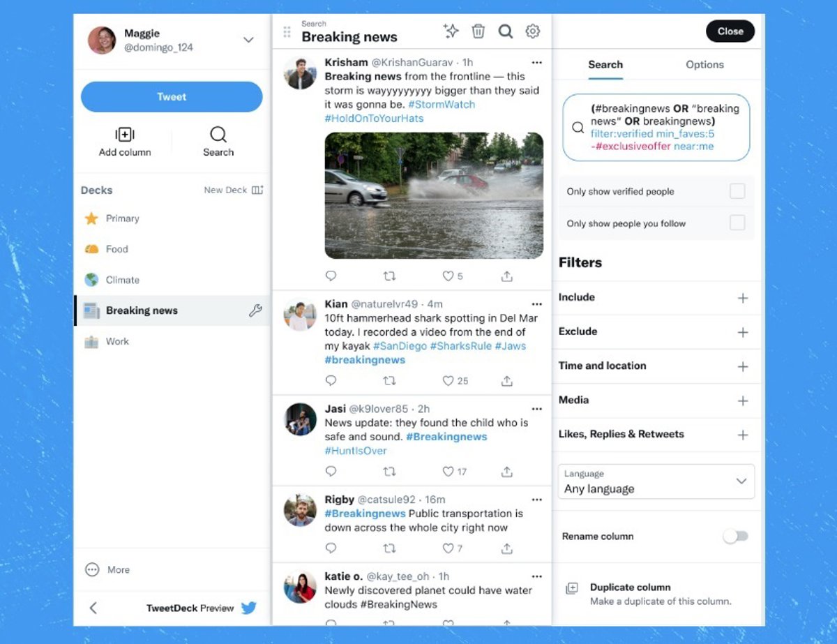Screen dimensions: 837x644
Task: Open column settings gear icon
Action: tap(533, 31)
